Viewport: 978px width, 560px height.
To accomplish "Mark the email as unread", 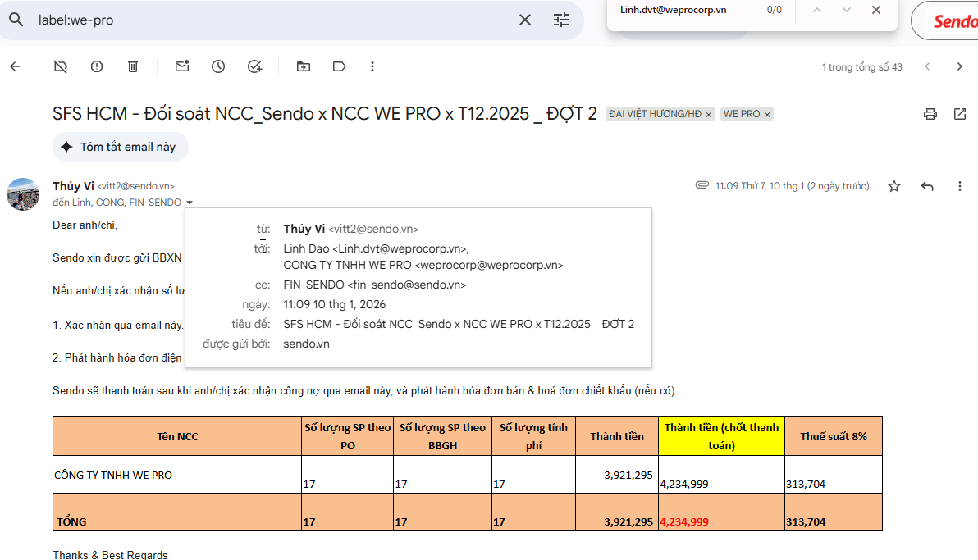I will tap(182, 66).
